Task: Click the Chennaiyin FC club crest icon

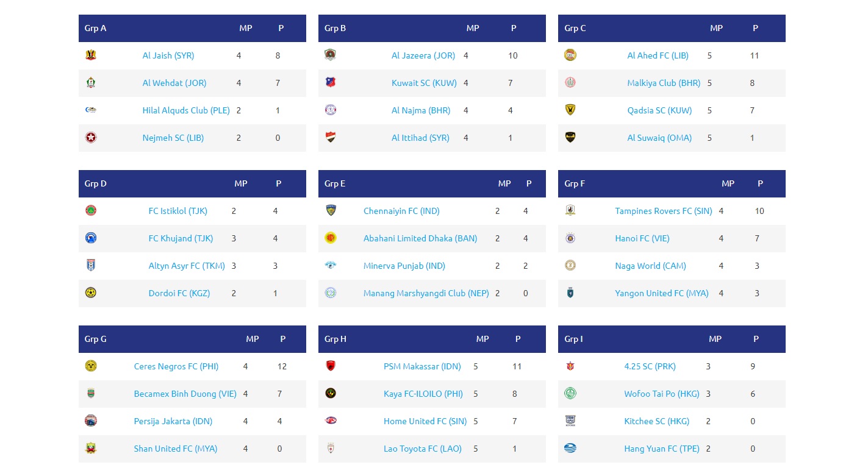Action: (331, 211)
